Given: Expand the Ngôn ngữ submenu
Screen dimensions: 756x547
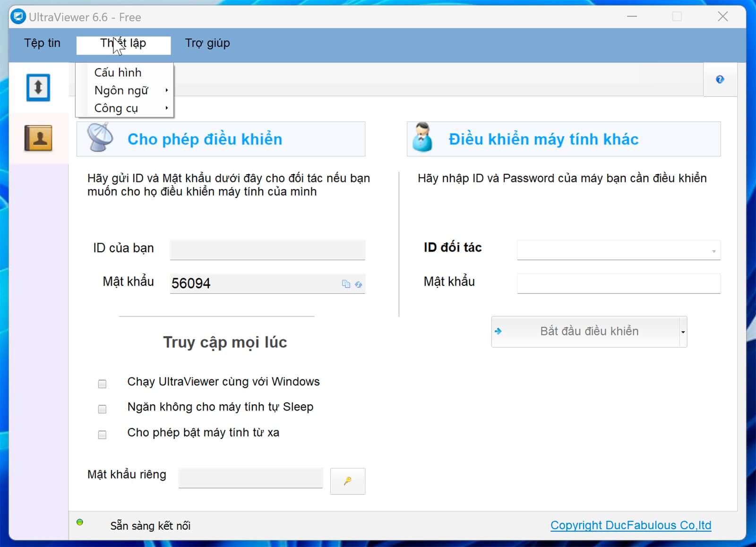Looking at the screenshot, I should click(126, 90).
